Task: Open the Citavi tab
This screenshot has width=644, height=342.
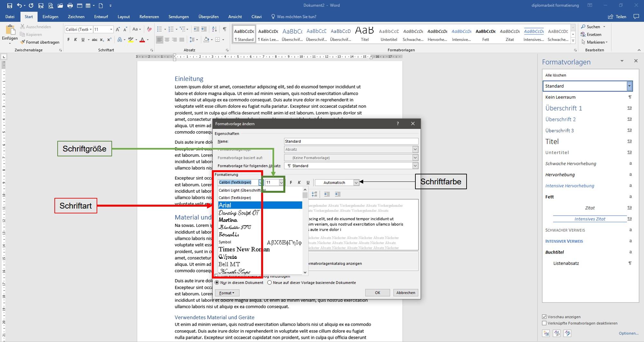Action: point(256,16)
